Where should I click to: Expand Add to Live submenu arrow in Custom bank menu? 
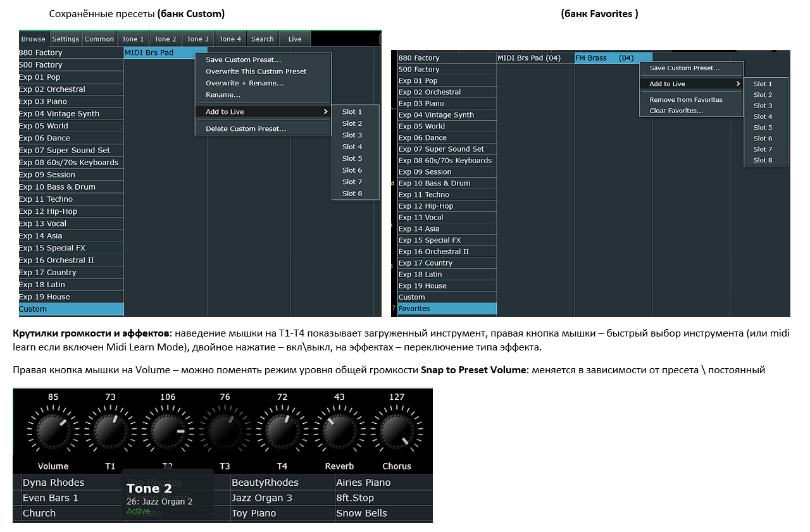point(325,112)
